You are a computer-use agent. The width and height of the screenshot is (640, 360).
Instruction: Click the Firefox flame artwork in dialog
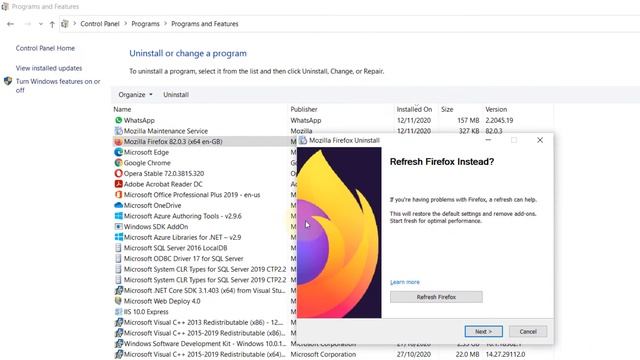(339, 233)
